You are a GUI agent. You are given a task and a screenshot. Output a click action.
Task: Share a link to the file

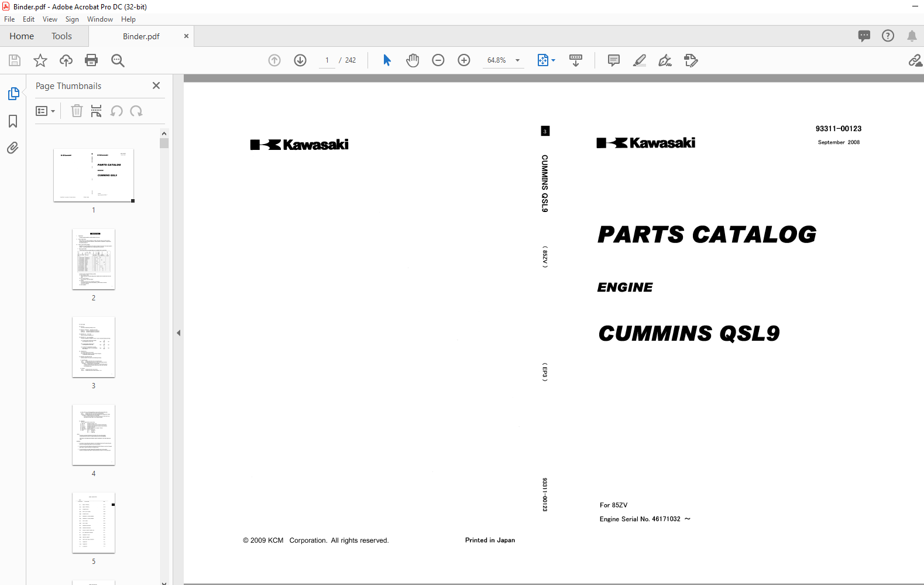915,60
